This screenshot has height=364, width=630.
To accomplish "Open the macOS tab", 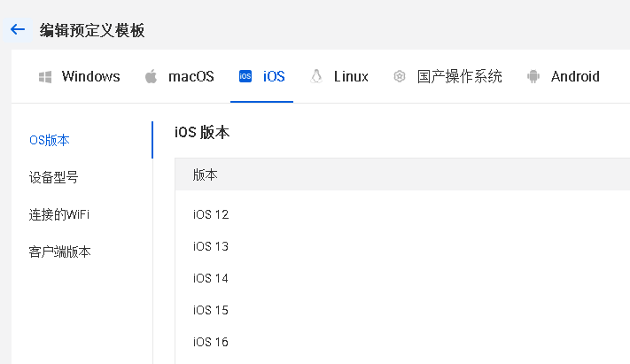I will point(191,76).
